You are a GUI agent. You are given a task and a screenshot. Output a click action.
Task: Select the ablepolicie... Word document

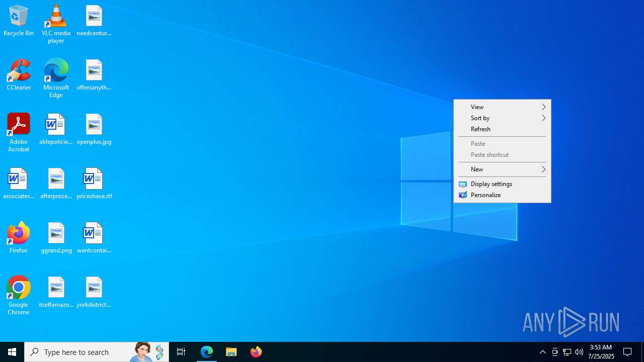coord(56,130)
